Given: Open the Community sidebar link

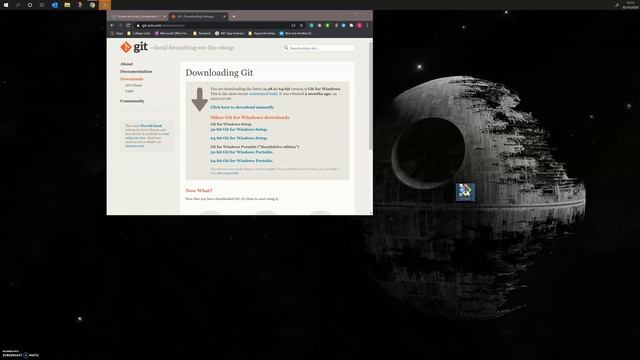Looking at the screenshot, I should (132, 101).
